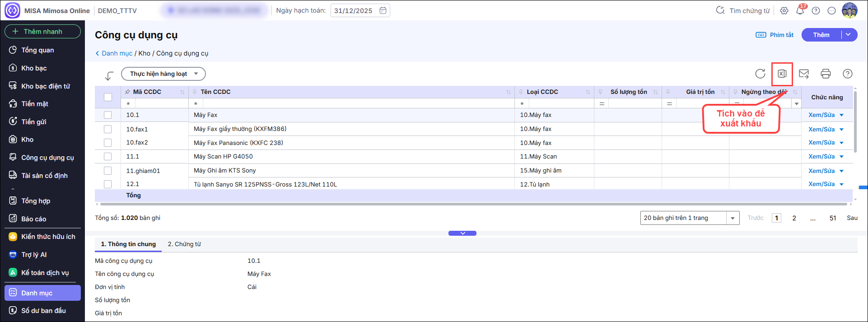This screenshot has height=322, width=868.
Task: Tick the checkbox for row 11.1
Action: (x=108, y=157)
